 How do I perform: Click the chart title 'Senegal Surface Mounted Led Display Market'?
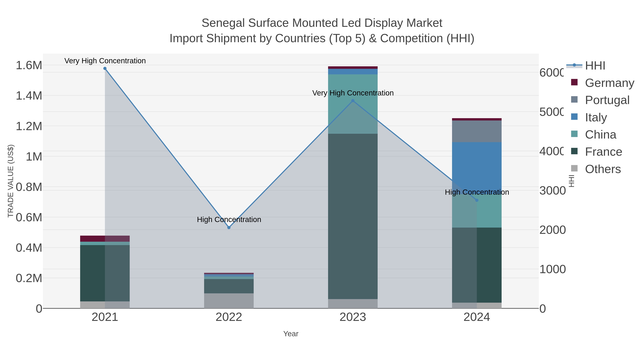pos(322,23)
